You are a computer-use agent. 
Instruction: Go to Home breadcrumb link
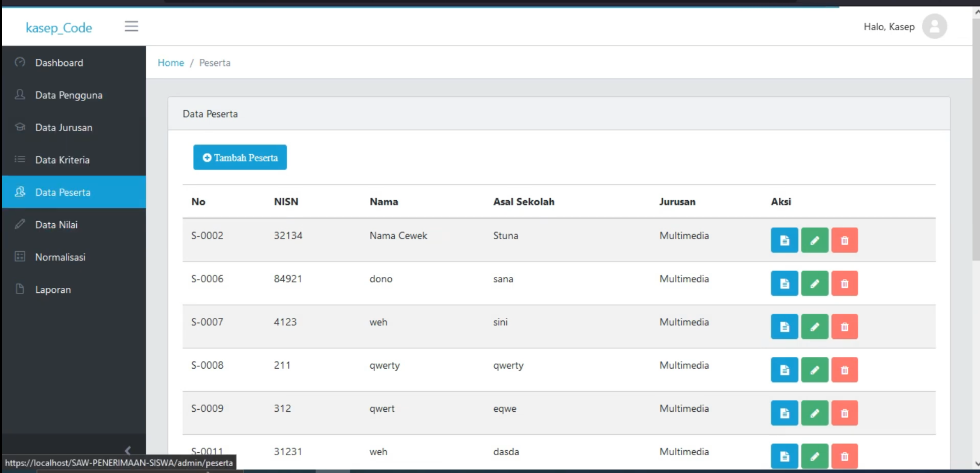171,63
